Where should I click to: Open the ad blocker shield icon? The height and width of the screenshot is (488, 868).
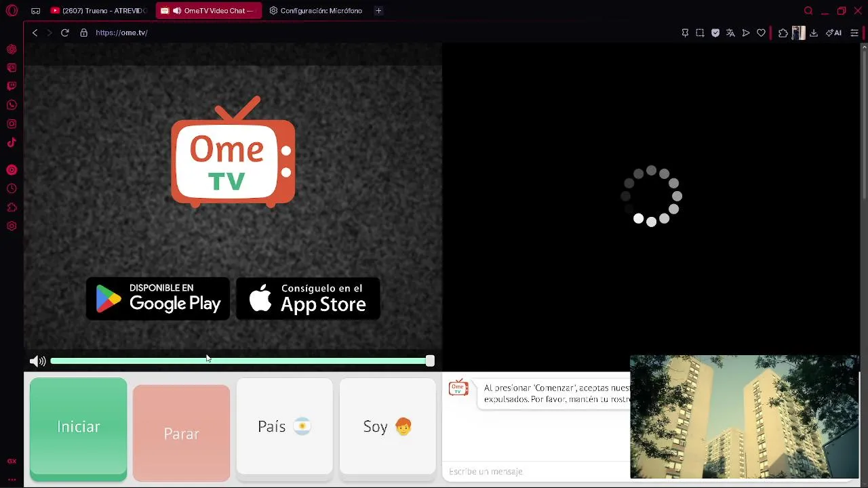coord(715,33)
